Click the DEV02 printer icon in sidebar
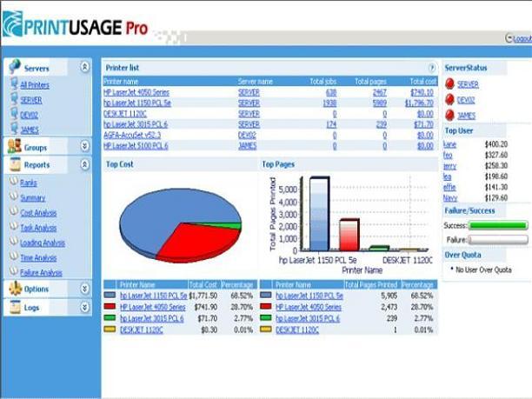 coord(14,114)
